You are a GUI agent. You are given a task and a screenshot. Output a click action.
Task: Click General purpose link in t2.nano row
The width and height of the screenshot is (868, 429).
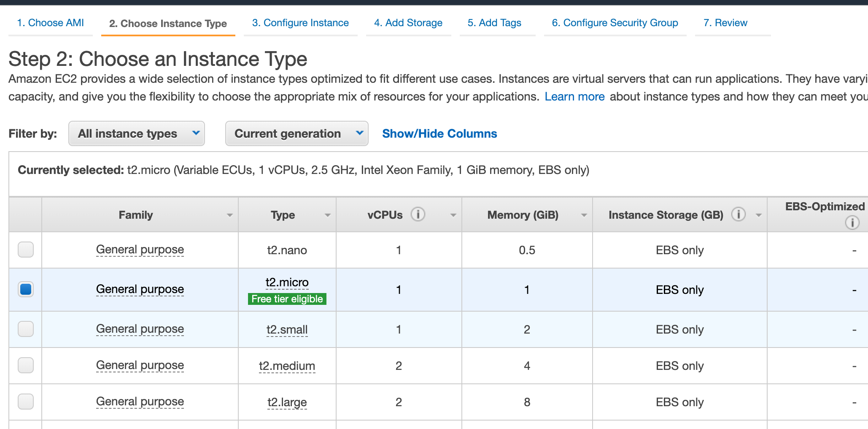click(140, 250)
